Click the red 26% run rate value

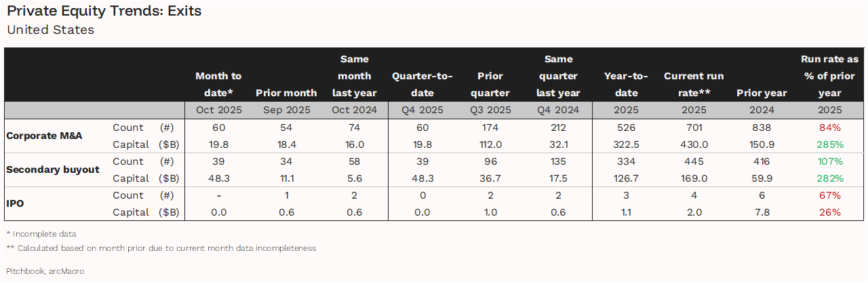click(830, 212)
